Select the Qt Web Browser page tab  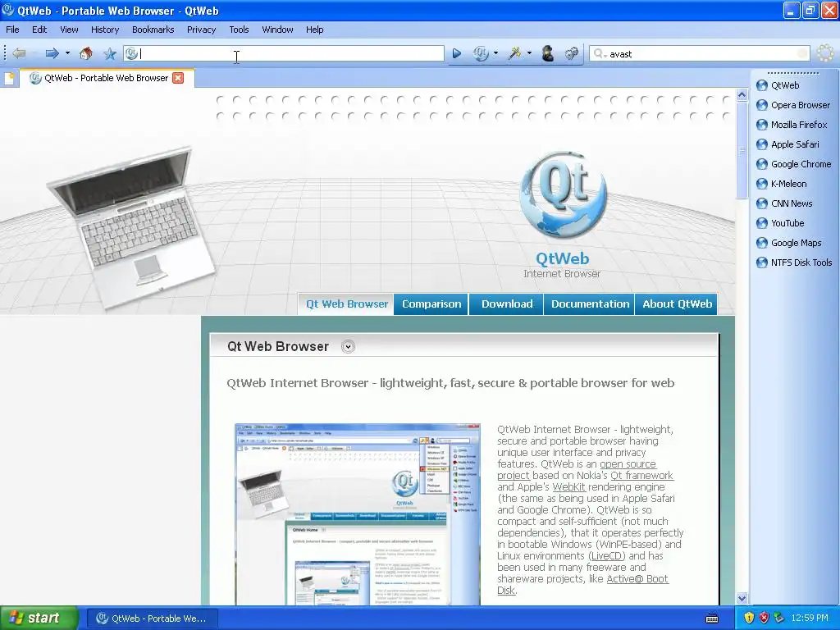(x=347, y=304)
